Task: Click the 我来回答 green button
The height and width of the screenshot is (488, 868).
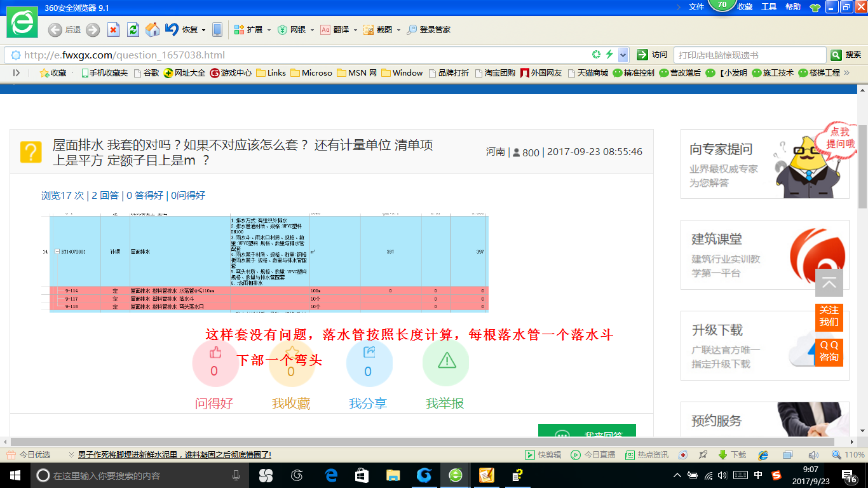Action: click(587, 430)
